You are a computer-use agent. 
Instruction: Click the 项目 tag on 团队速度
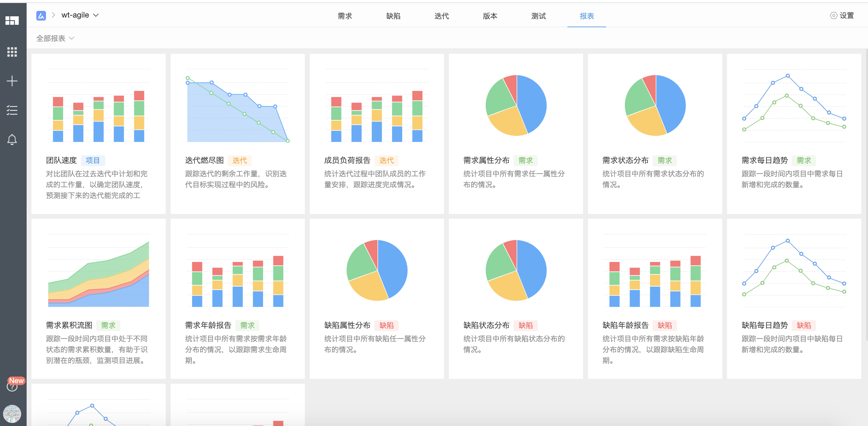pyautogui.click(x=93, y=160)
